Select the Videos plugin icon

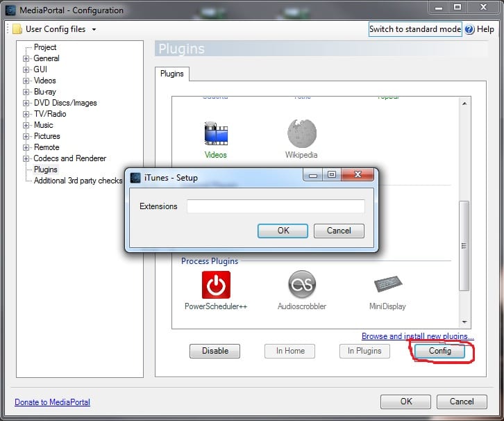coord(216,133)
